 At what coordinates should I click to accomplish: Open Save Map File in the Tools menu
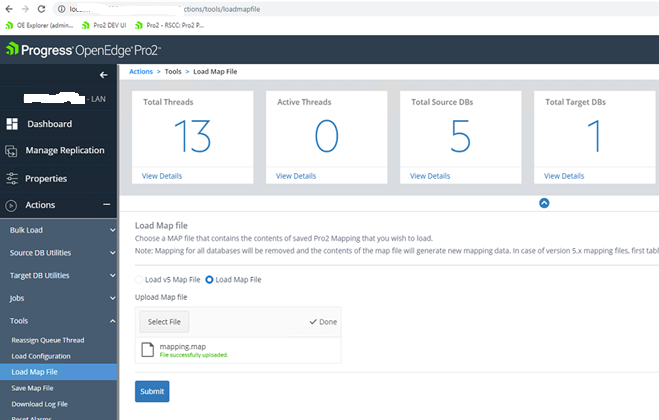tap(33, 388)
